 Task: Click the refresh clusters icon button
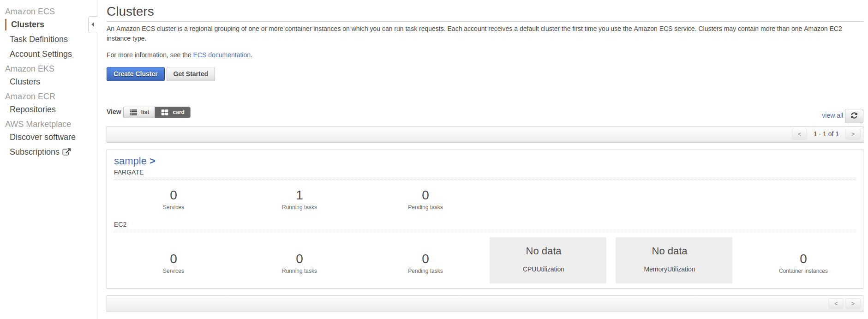click(854, 116)
